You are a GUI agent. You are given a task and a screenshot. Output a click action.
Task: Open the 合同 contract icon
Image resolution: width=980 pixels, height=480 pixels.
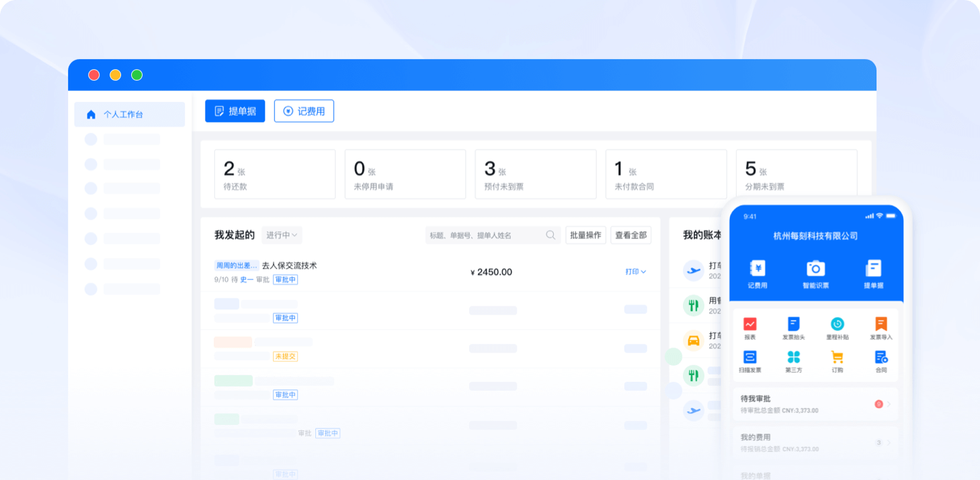881,358
